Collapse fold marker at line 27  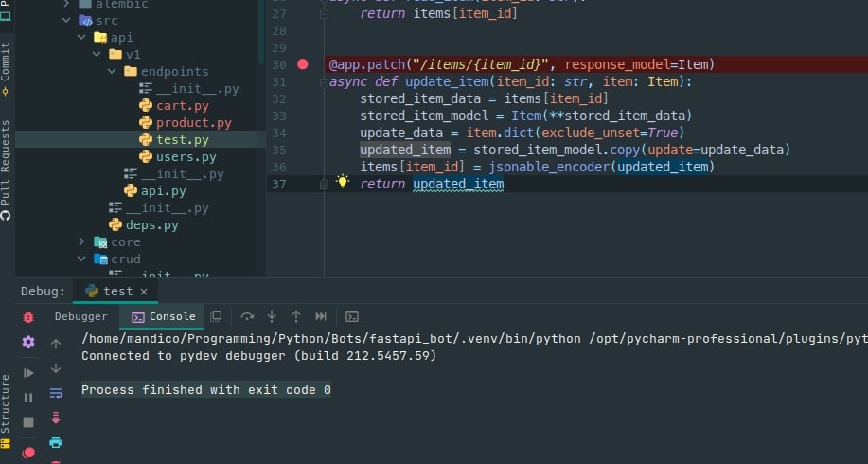(x=324, y=14)
